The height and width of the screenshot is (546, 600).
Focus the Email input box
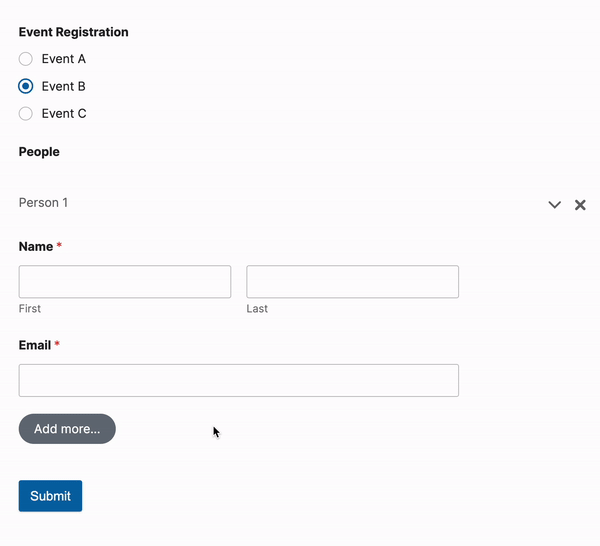[x=238, y=380]
